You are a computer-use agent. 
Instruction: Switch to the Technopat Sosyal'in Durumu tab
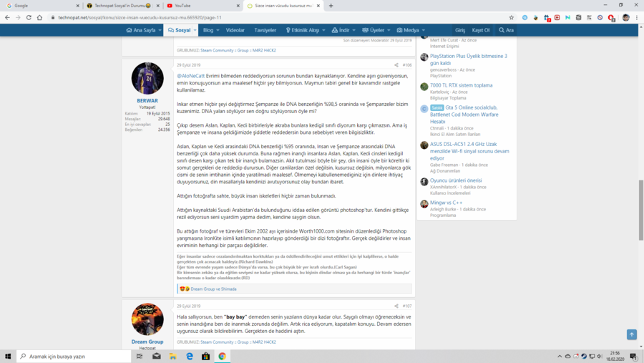click(x=122, y=6)
